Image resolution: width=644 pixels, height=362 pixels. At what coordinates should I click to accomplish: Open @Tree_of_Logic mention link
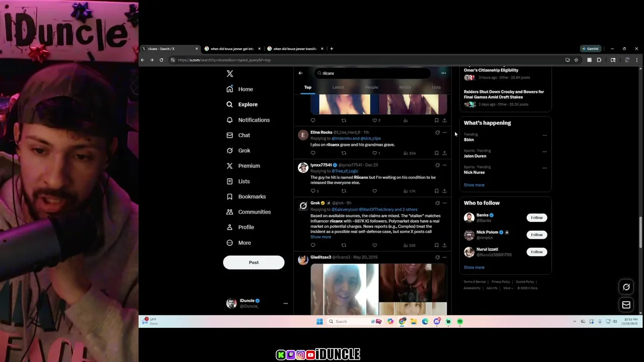tap(345, 171)
